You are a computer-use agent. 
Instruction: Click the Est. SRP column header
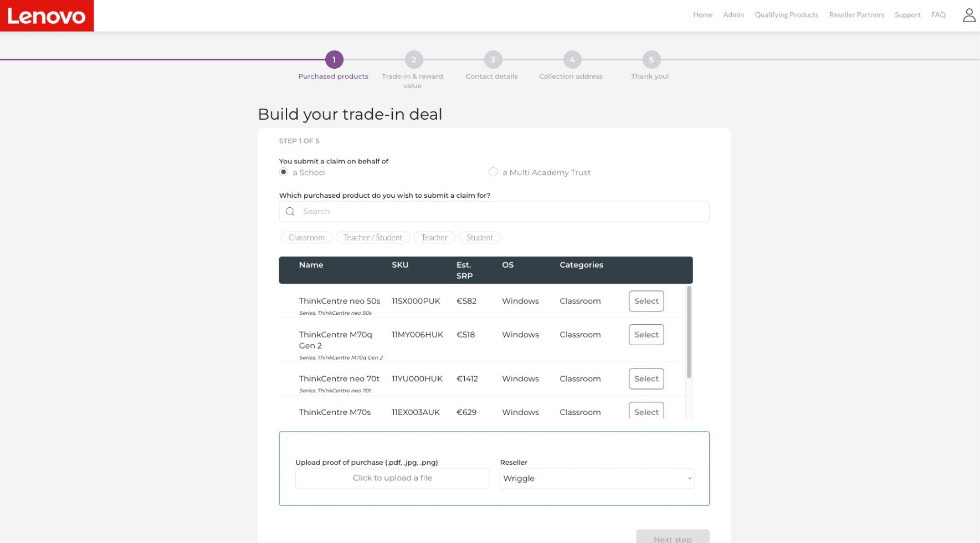coord(464,270)
